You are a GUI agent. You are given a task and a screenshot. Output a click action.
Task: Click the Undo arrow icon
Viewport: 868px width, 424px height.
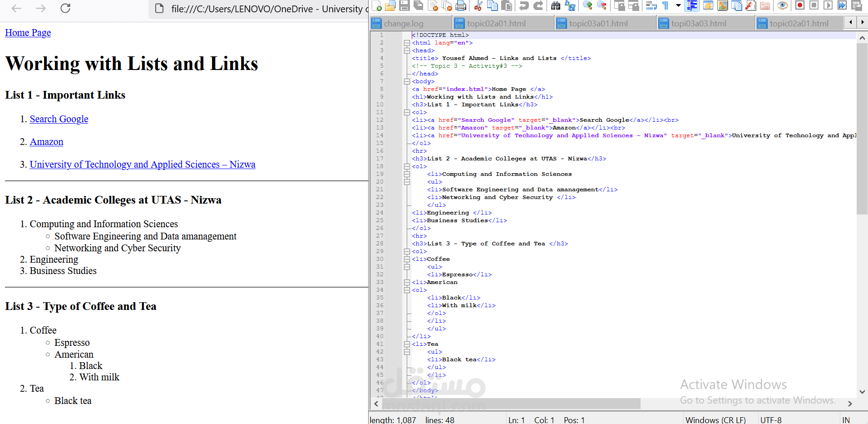pyautogui.click(x=524, y=5)
